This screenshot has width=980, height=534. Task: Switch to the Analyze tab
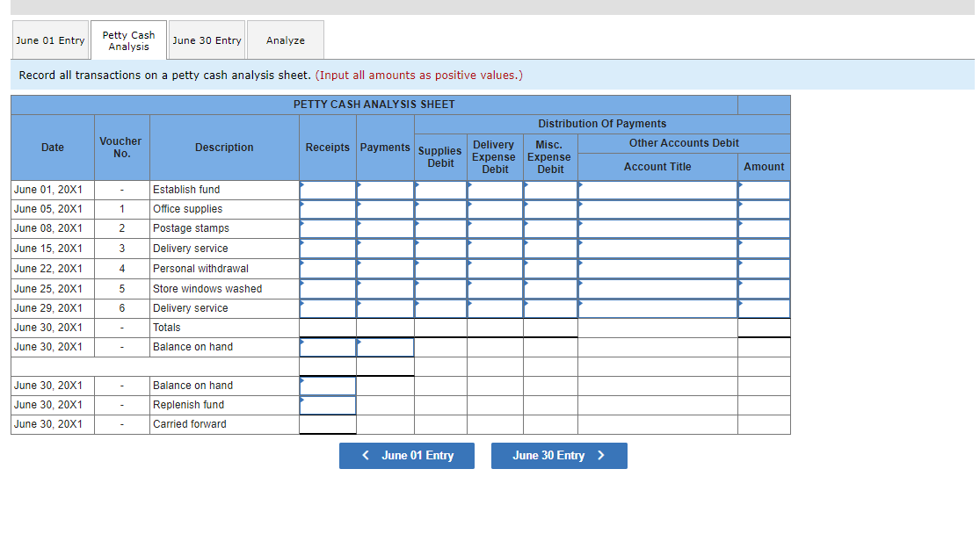285,40
